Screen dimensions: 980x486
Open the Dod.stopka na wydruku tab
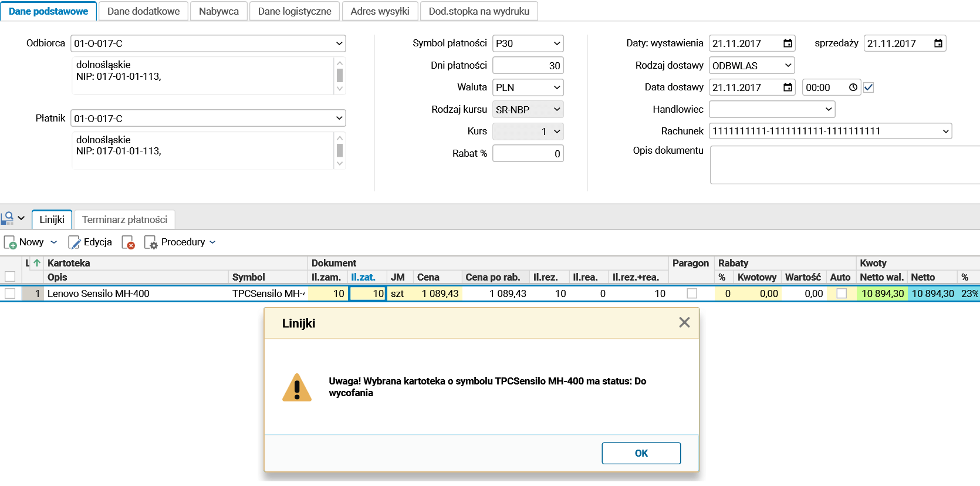479,11
